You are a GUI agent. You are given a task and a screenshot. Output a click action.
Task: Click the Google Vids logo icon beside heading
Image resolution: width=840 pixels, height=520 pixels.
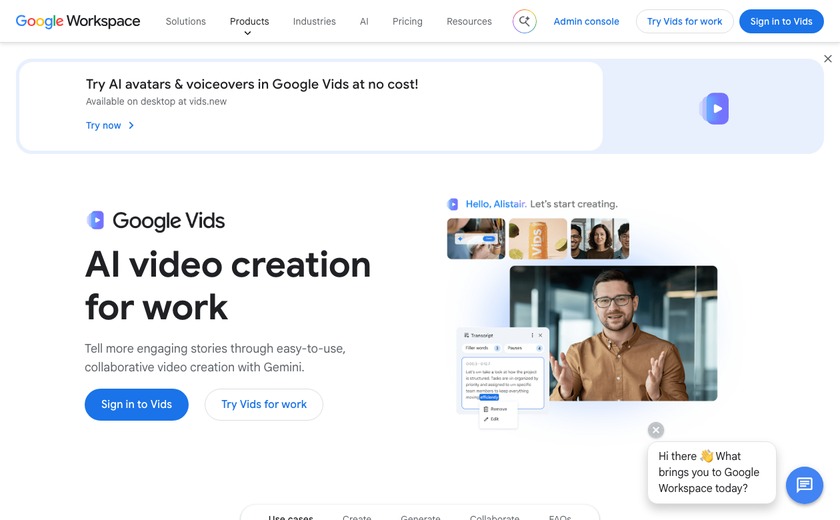pyautogui.click(x=95, y=220)
